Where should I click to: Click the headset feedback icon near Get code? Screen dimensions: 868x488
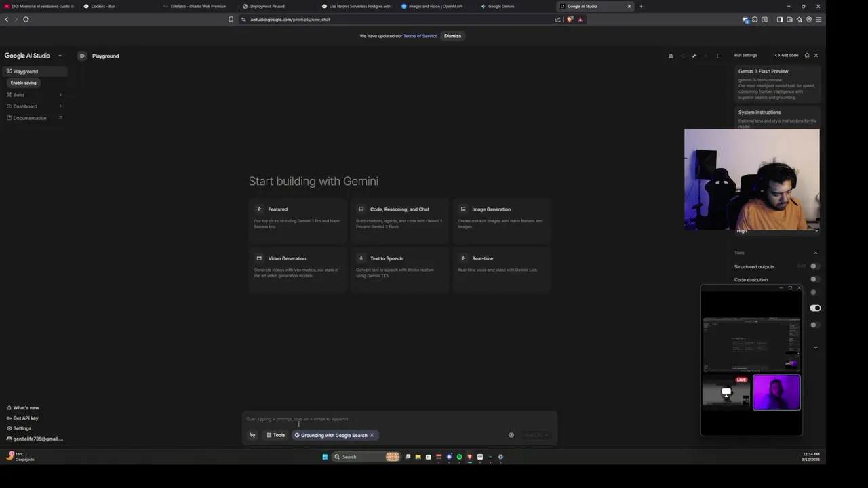807,55
